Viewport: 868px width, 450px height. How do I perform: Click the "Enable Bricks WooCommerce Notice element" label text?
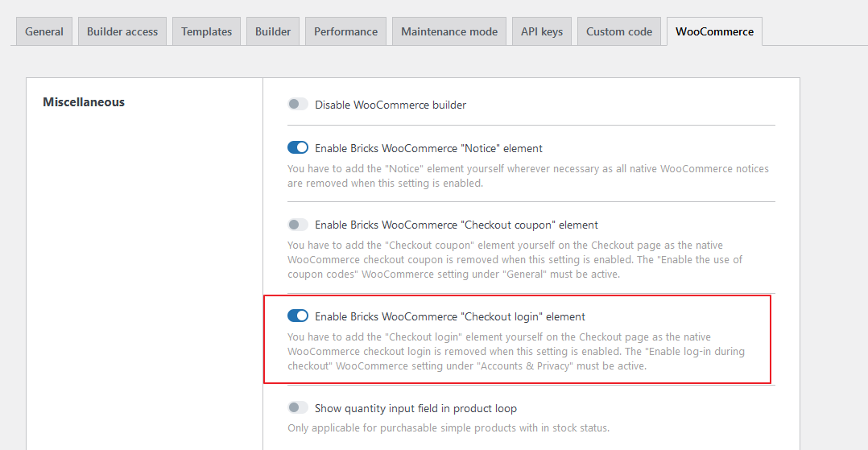point(428,148)
